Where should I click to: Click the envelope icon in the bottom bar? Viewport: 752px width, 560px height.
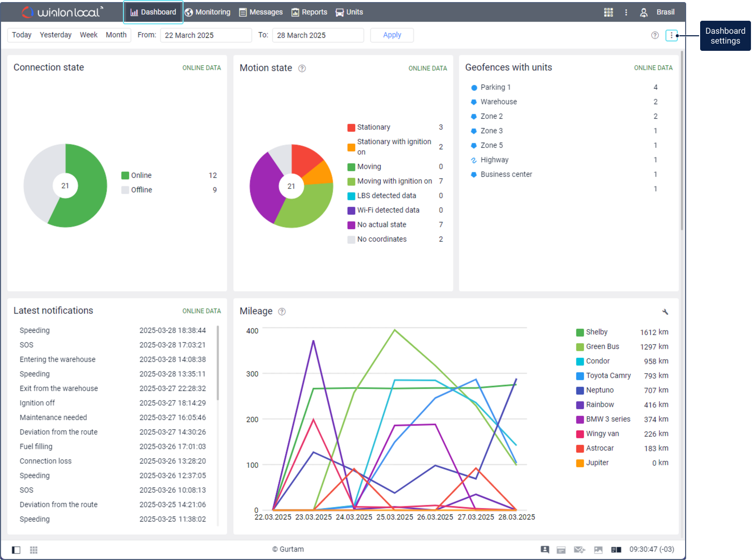[579, 550]
